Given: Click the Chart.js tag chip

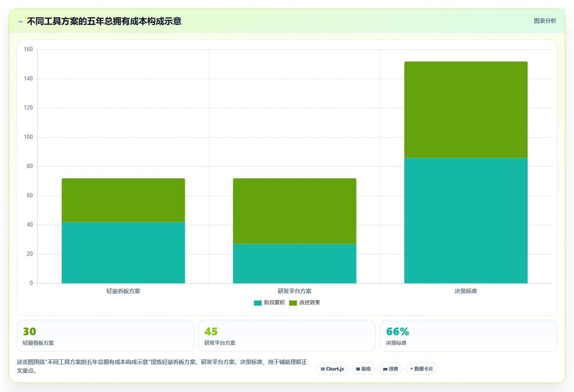Looking at the screenshot, I should (332, 369).
